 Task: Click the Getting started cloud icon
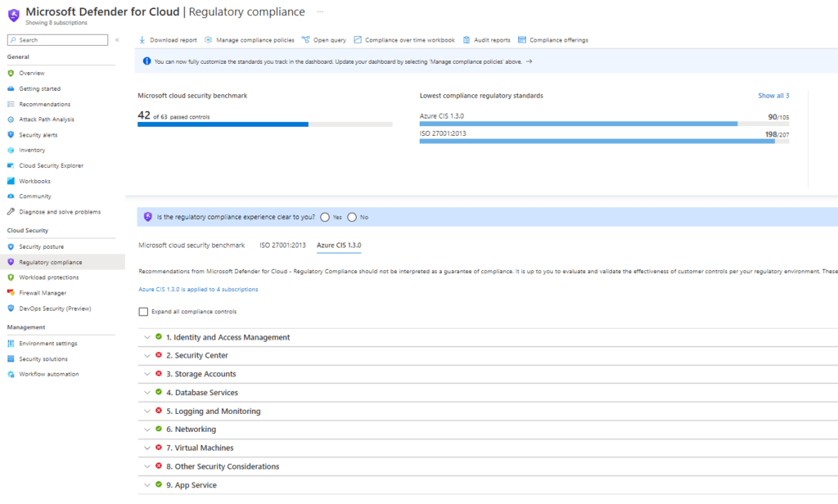(11, 88)
